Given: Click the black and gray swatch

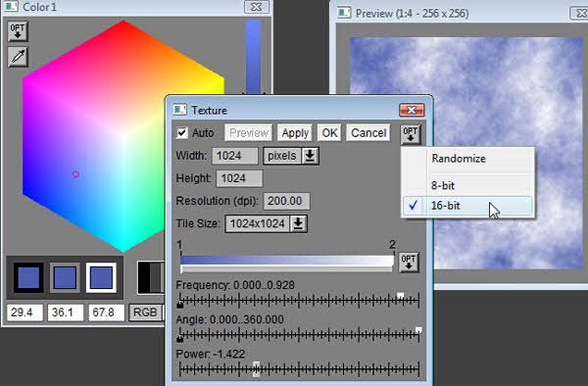Looking at the screenshot, I should coord(151,277).
